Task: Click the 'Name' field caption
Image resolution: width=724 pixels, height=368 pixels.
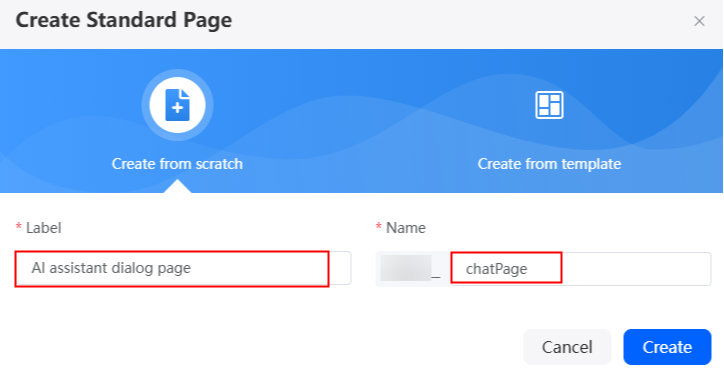Action: click(406, 228)
